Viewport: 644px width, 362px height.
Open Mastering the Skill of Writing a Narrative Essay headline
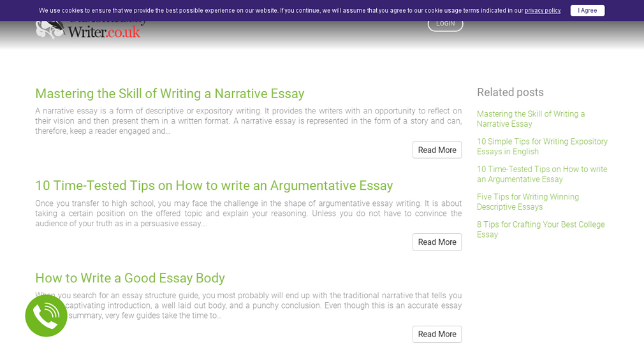pyautogui.click(x=170, y=94)
